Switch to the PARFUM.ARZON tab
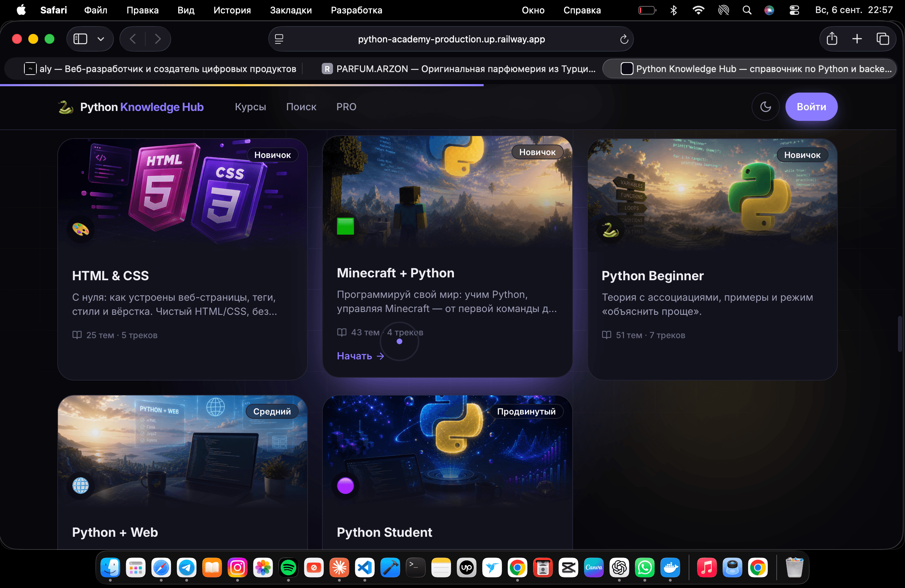This screenshot has width=905, height=588. 458,69
